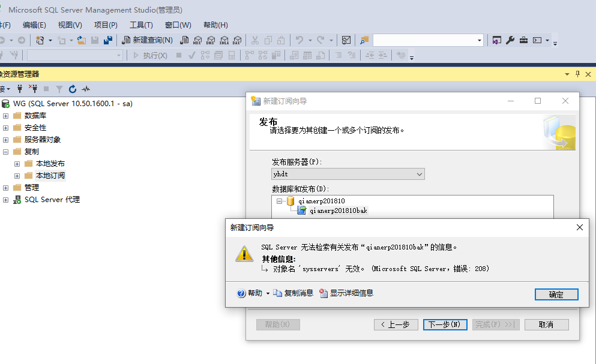Expand the 服务器对象 folder node
The height and width of the screenshot is (364, 596).
pyautogui.click(x=5, y=140)
